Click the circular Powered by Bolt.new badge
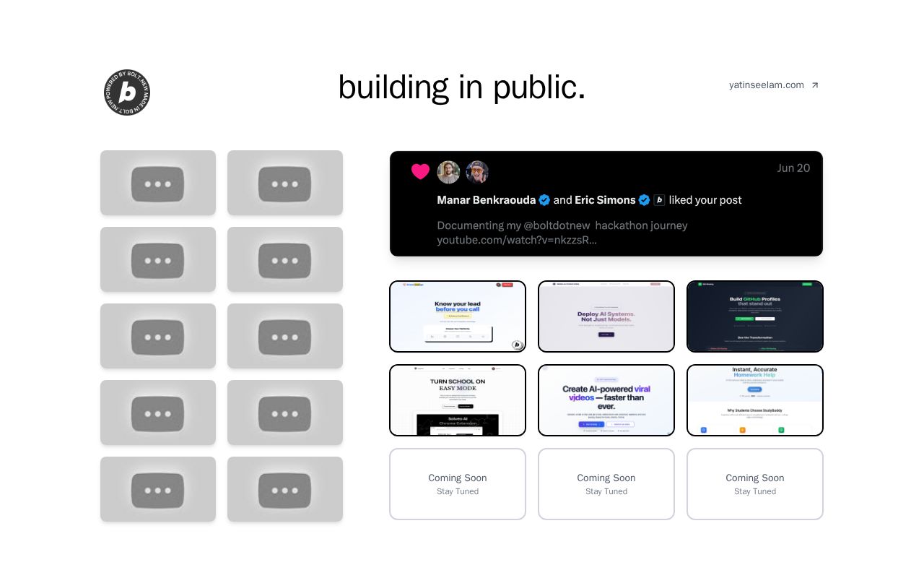 click(127, 92)
